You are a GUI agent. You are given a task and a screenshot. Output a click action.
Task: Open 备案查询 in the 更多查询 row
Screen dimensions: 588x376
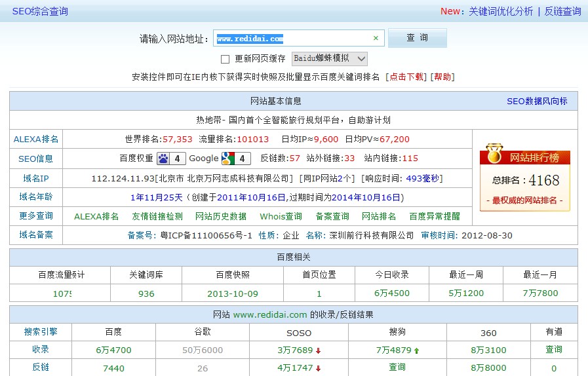click(332, 216)
